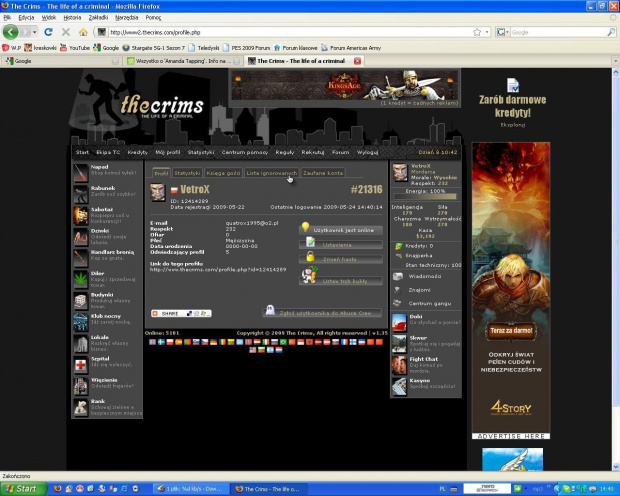Image resolution: width=620 pixels, height=496 pixels.
Task: Click the Centrum gangu icon
Action: click(397, 303)
